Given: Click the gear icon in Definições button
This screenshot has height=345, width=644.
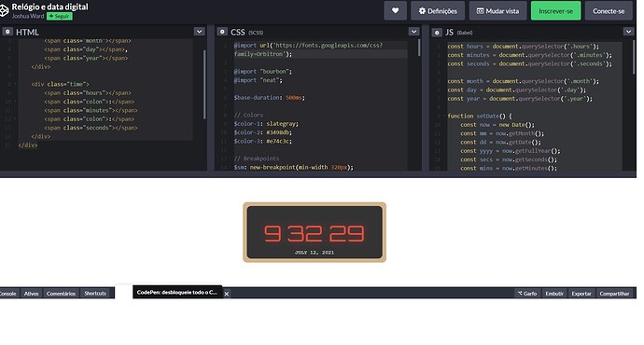Looking at the screenshot, I should click(x=422, y=11).
